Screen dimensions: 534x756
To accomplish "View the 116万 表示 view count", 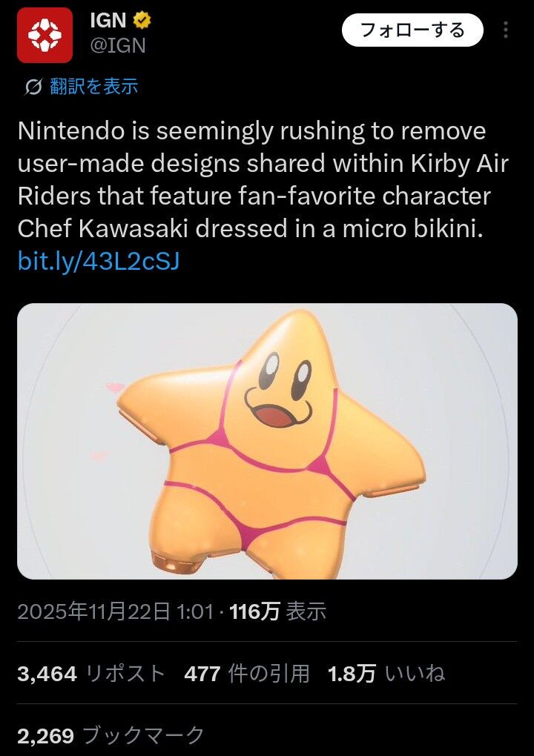I will (278, 611).
